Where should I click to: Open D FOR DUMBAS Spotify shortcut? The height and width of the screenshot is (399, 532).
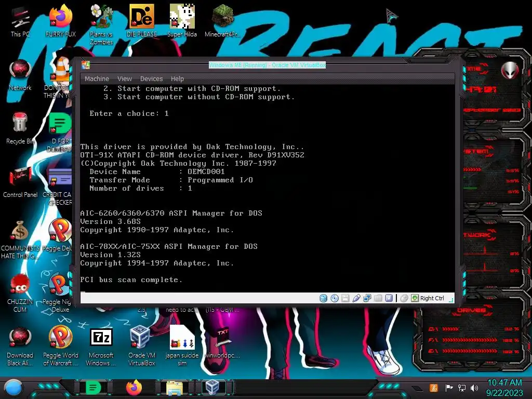(x=60, y=132)
